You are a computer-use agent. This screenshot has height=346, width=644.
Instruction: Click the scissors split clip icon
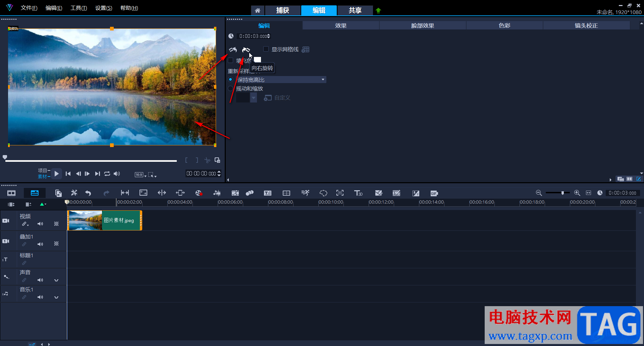[x=207, y=160]
